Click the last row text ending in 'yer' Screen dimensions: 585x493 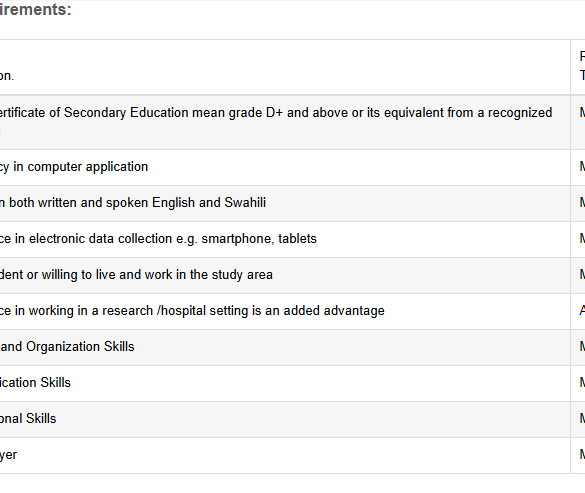coord(9,455)
